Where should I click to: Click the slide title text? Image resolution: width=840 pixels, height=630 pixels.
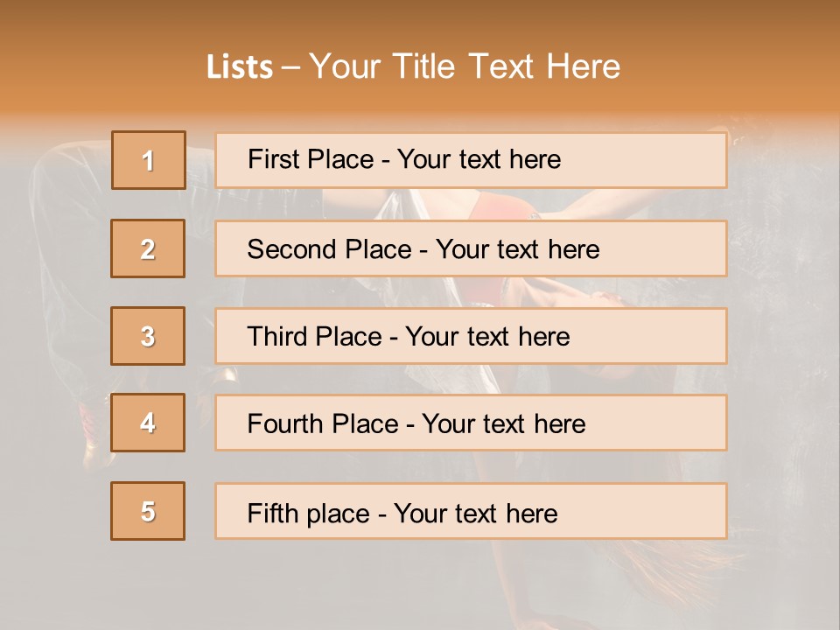(413, 66)
